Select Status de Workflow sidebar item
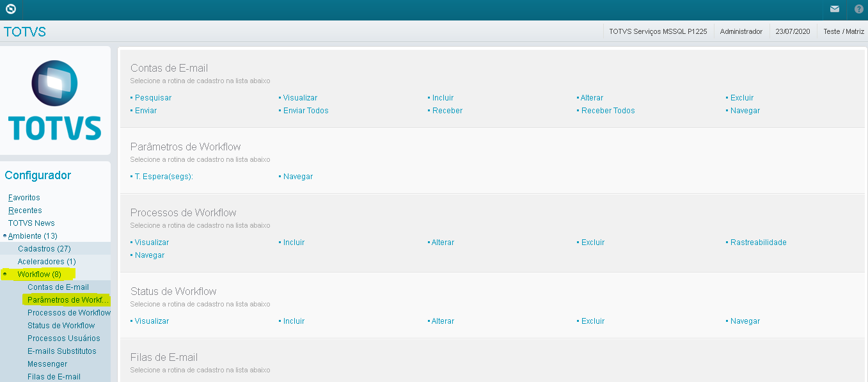 pos(61,325)
